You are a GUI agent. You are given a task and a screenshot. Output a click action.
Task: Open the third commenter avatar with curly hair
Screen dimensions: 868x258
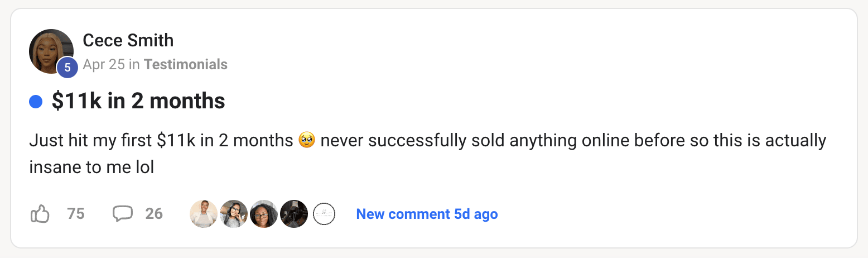[x=264, y=214]
